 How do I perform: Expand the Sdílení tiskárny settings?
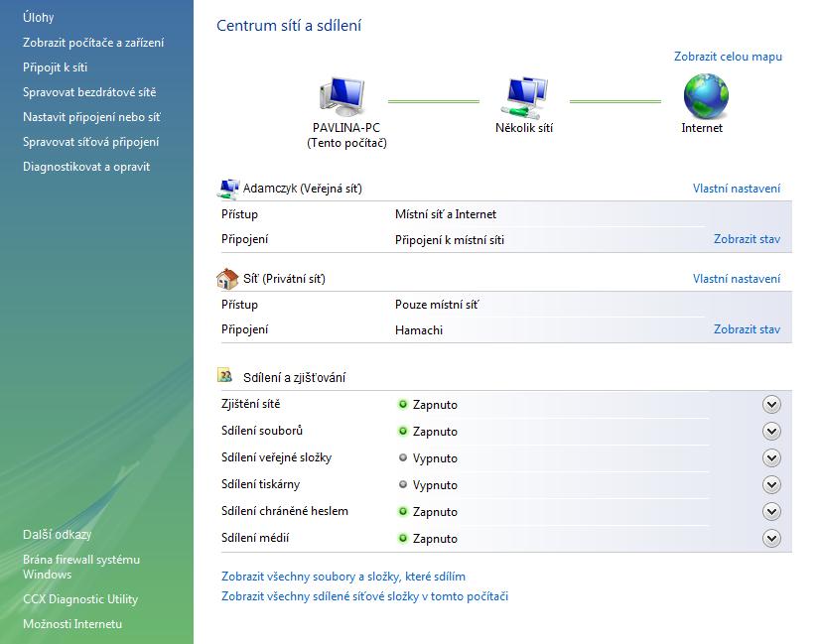[x=771, y=484]
